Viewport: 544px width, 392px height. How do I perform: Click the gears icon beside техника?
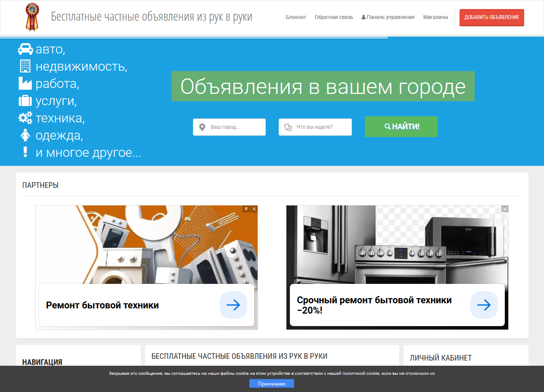[25, 118]
